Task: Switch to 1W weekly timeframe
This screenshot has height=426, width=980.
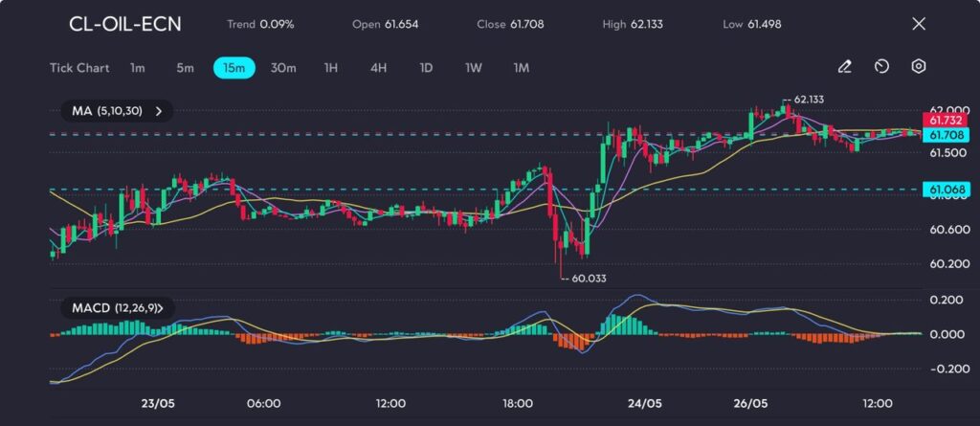Action: (474, 68)
